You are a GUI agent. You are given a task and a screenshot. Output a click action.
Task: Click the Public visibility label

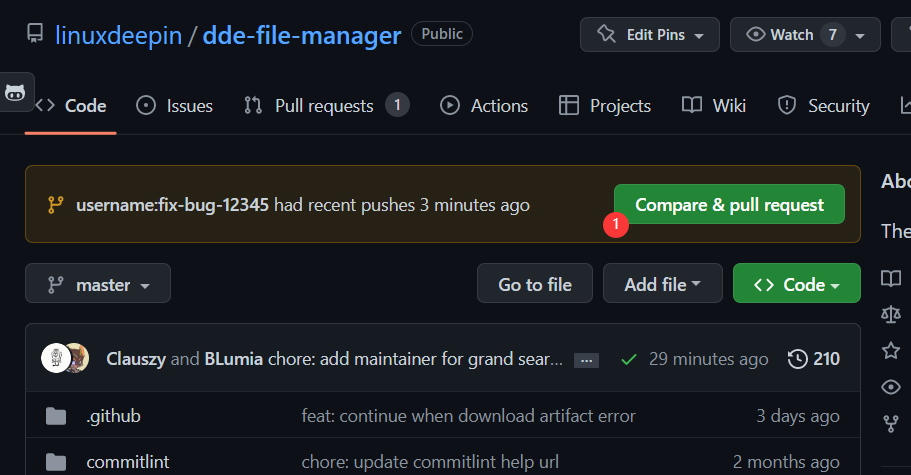point(442,34)
